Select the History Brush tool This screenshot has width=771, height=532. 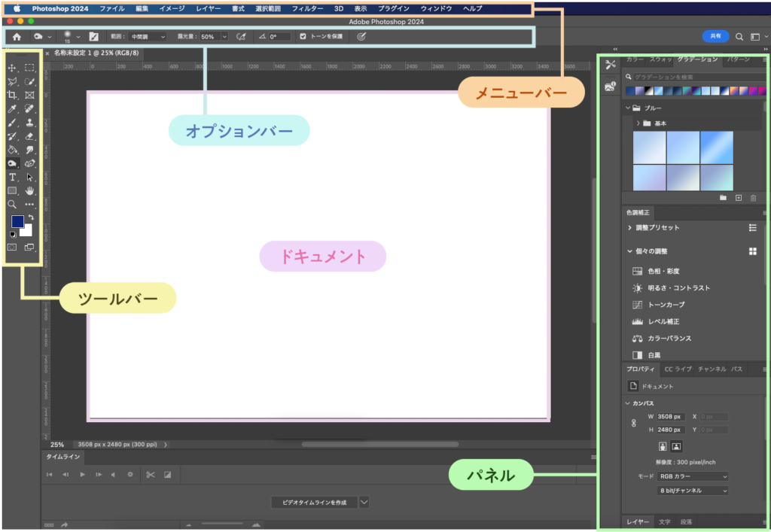(x=12, y=136)
